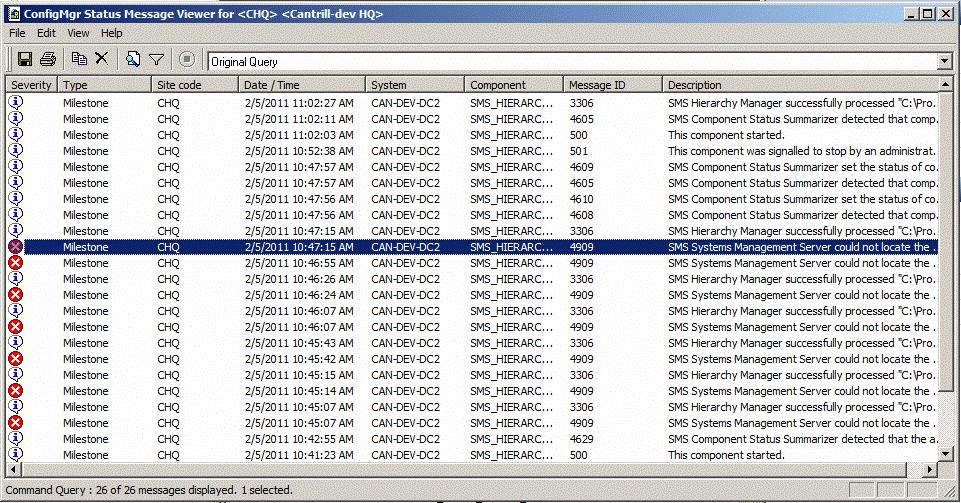
Task: Sort by the Message ID column header
Action: coord(612,85)
